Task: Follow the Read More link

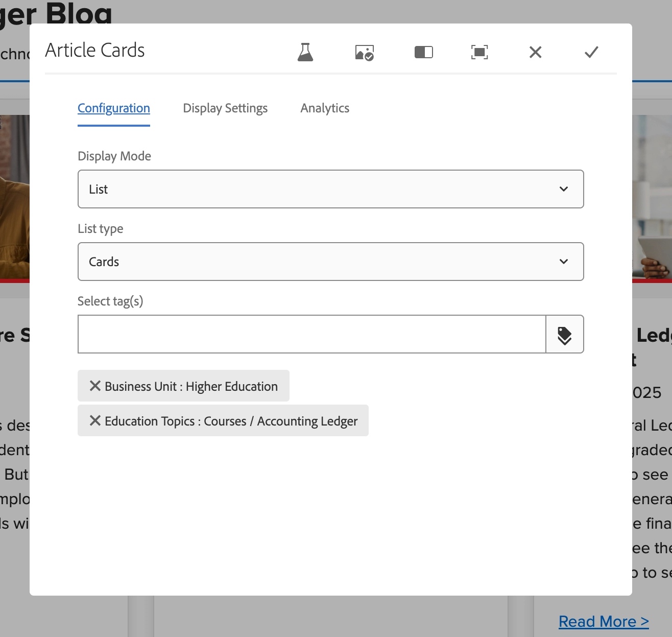Action: 604,622
